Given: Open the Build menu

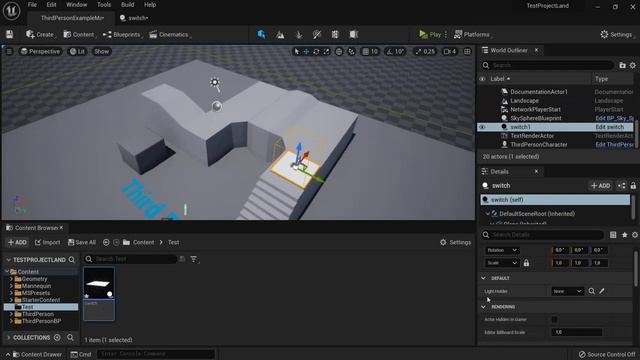Looking at the screenshot, I should pyautogui.click(x=127, y=5).
